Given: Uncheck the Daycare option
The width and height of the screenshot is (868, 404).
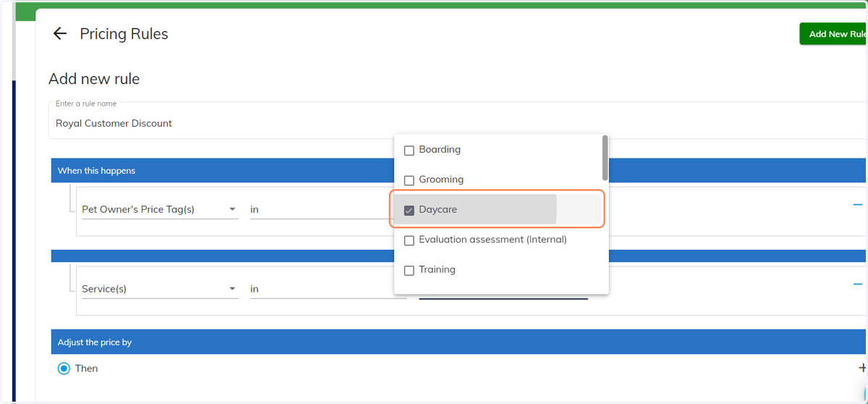Looking at the screenshot, I should coord(409,211).
